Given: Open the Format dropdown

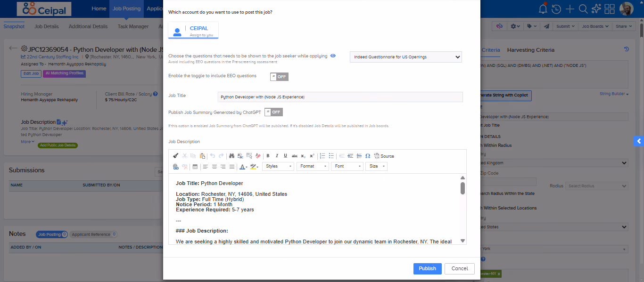Looking at the screenshot, I should coord(313,166).
